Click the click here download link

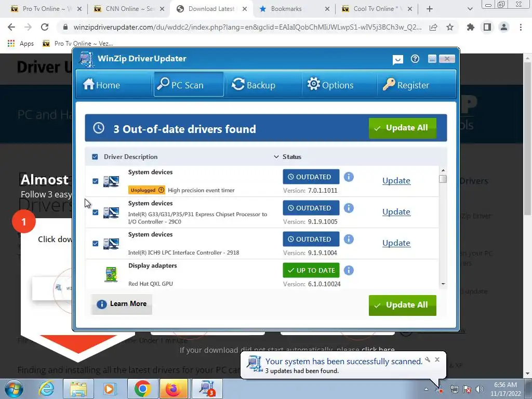pos(378,350)
